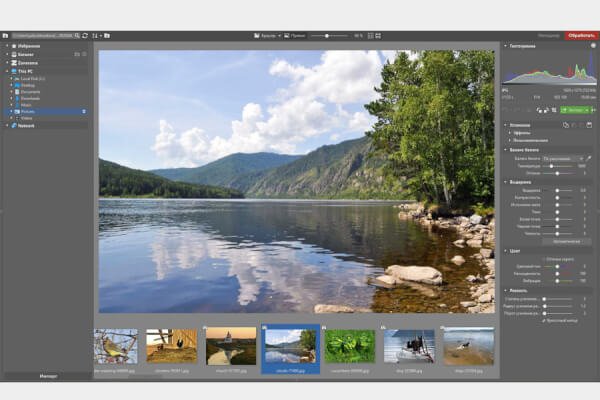Collapse the This PC tree node

point(7,71)
